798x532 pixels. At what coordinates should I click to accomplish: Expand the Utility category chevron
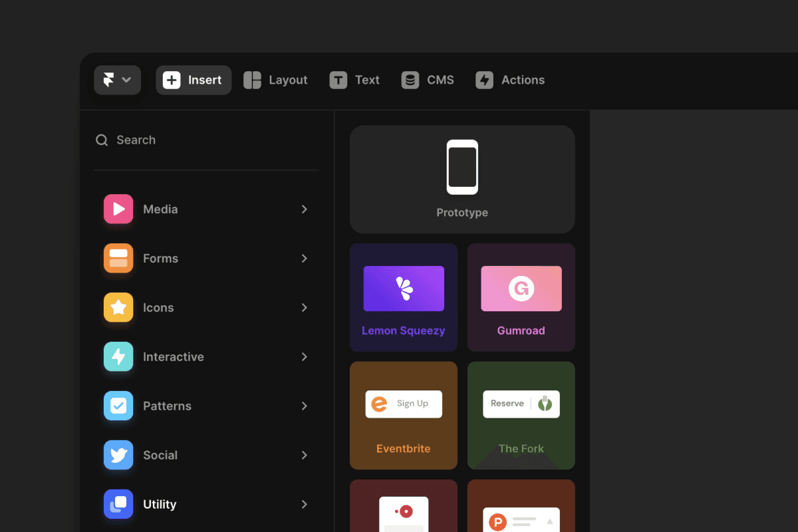[305, 504]
